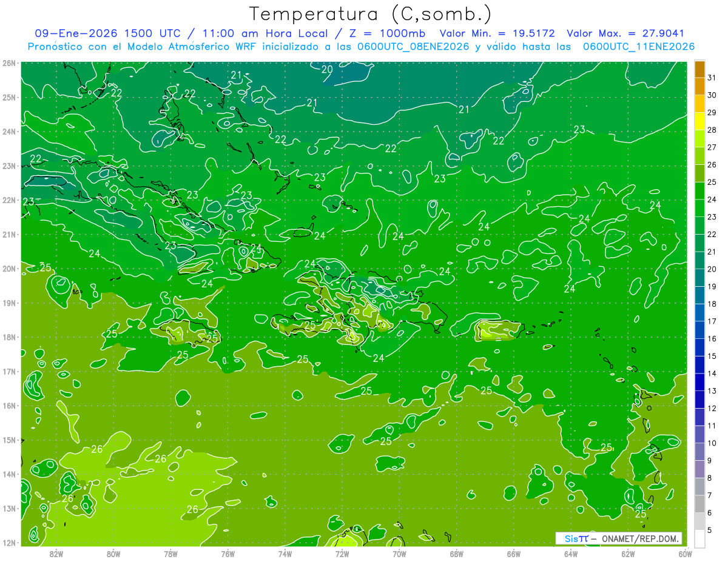Click the "19N" latitude axis label
728x562 pixels.
tap(9, 303)
